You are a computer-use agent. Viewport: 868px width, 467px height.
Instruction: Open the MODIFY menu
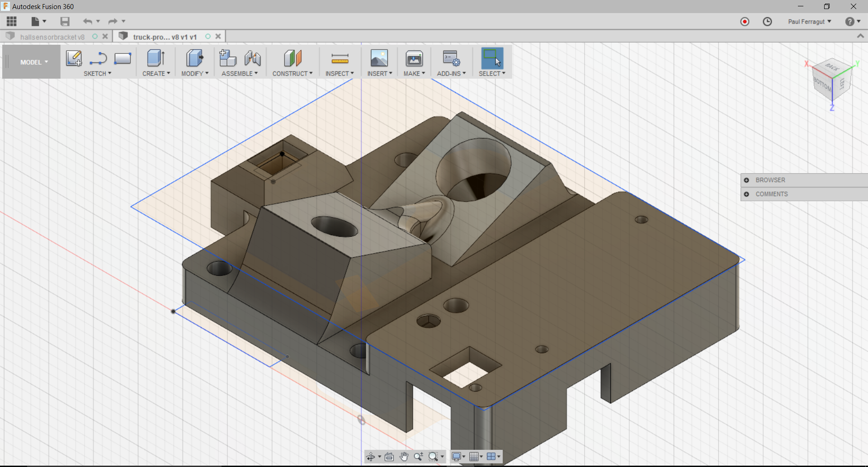coord(195,73)
